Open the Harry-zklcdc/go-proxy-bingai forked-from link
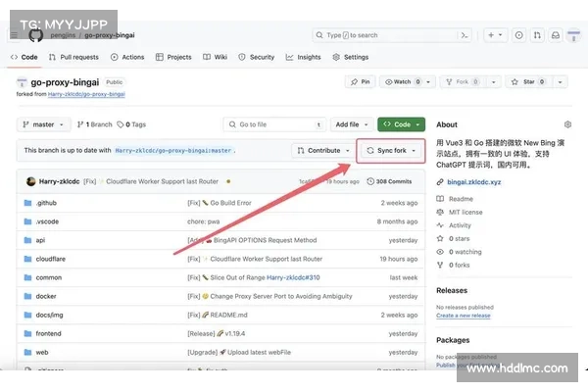588x392 pixels. pos(86,94)
